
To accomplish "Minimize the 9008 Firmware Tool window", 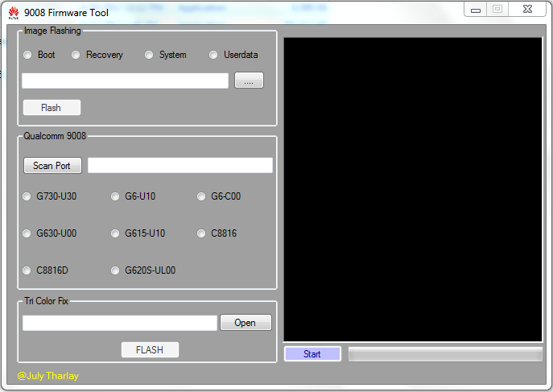I will [x=476, y=10].
